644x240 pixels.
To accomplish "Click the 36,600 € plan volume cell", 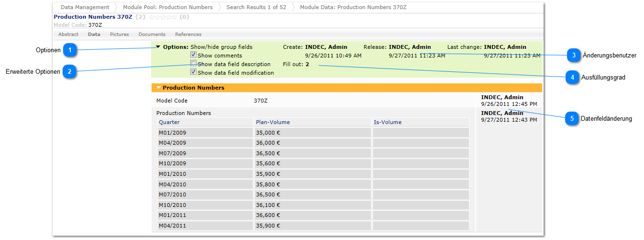I will coord(312,215).
